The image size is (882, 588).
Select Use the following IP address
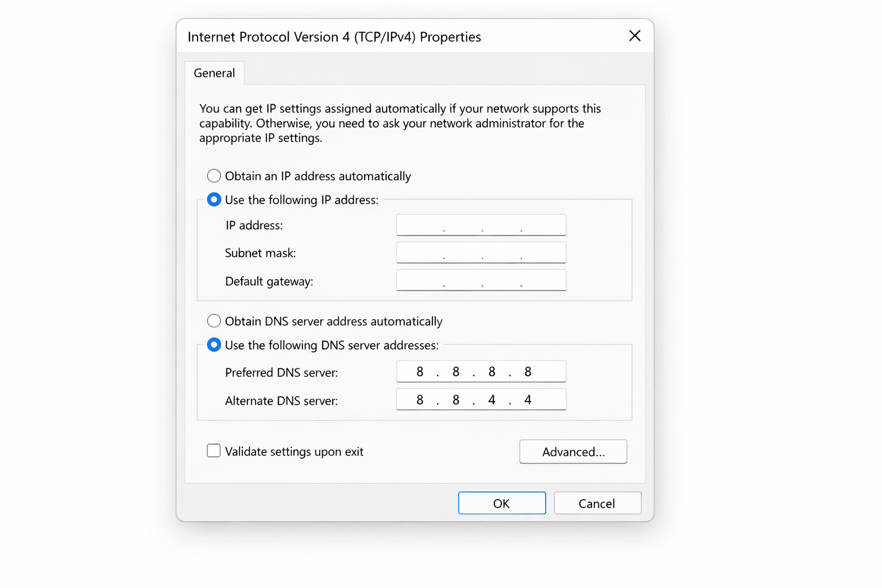pyautogui.click(x=214, y=199)
